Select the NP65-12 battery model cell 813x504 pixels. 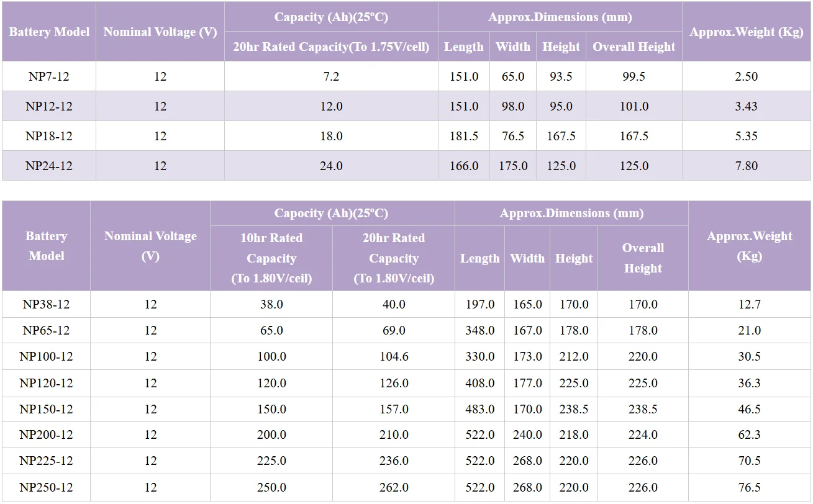[x=46, y=330]
